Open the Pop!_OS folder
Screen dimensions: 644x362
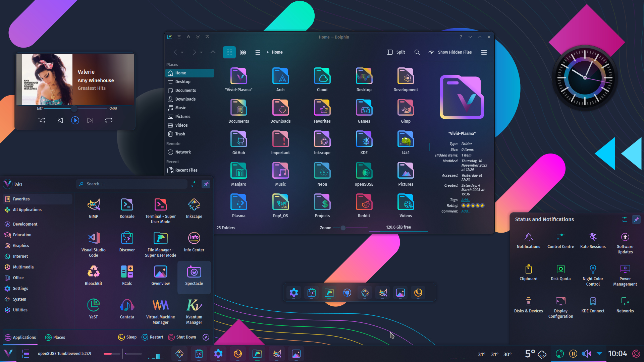(x=280, y=205)
